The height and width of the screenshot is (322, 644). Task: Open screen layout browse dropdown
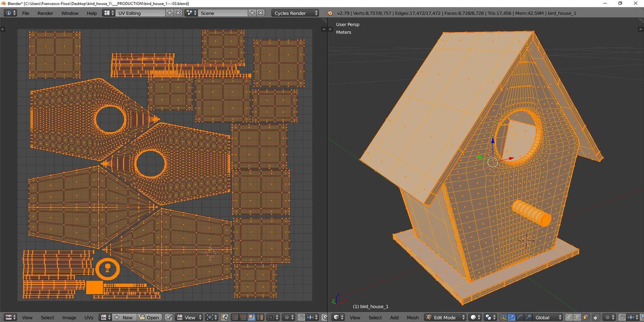[x=109, y=13]
